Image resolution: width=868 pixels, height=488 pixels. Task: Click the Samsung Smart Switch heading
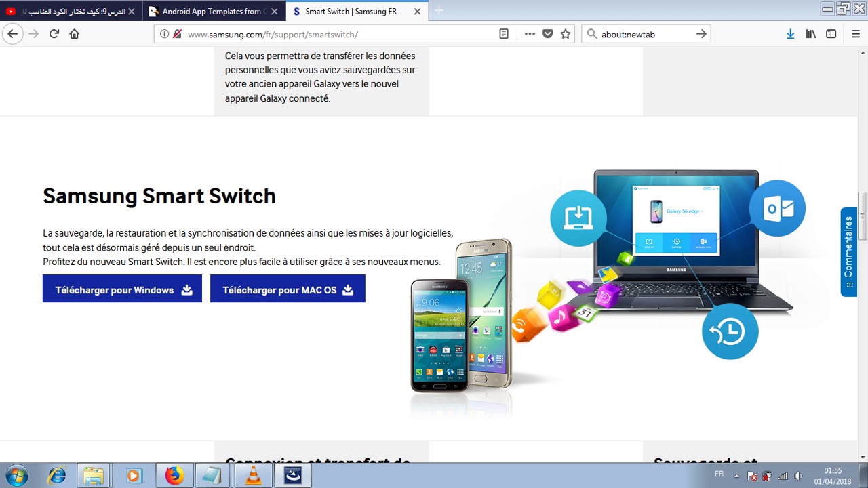click(x=159, y=196)
